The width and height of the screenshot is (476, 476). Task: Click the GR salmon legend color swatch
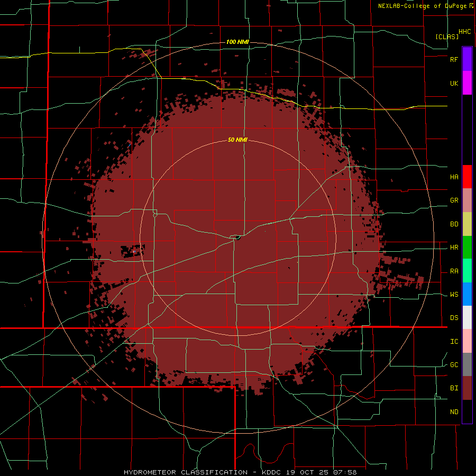[467, 200]
